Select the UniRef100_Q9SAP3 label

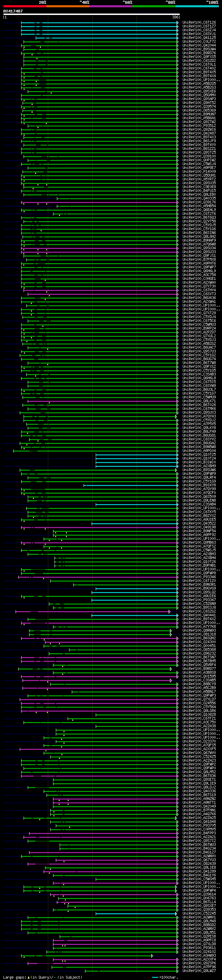[x=199, y=99]
